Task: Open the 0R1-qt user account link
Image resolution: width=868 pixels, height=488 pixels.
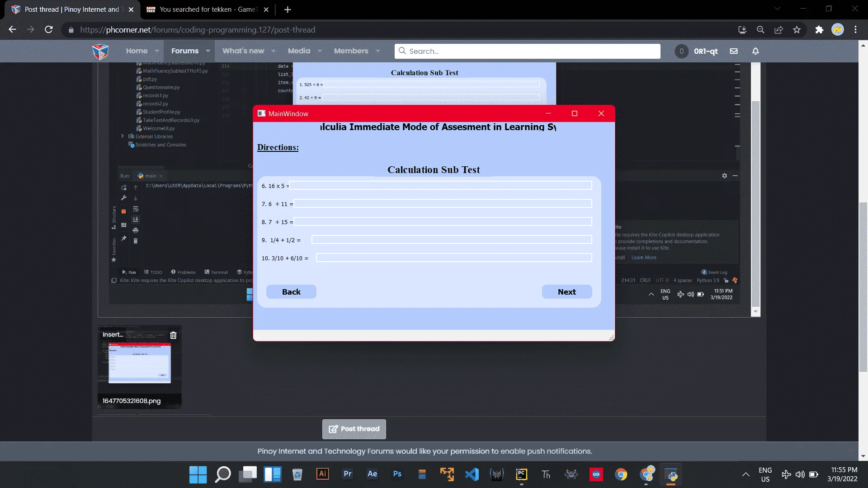Action: (706, 51)
